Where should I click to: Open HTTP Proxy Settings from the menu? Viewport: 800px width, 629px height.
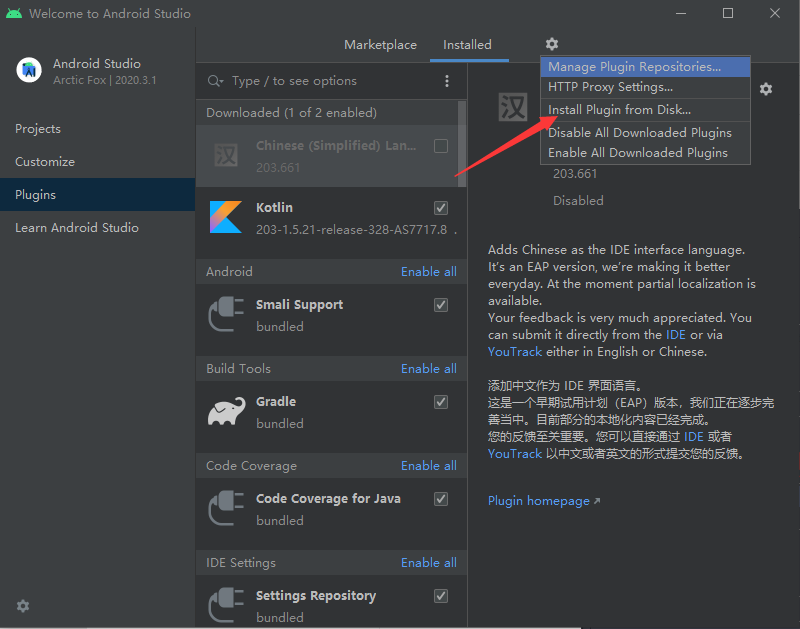(x=645, y=87)
